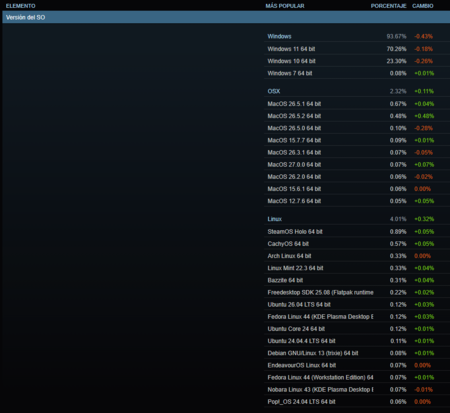The width and height of the screenshot is (450, 413).
Task: Click the MacOS 15.6.1 64 bit row
Action: point(357,189)
